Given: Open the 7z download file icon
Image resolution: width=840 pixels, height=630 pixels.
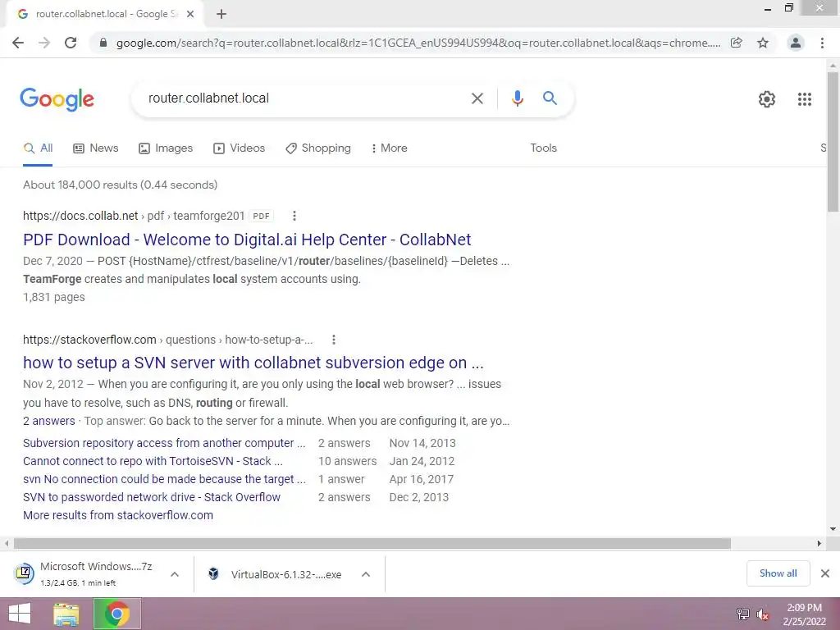Looking at the screenshot, I should (24, 573).
